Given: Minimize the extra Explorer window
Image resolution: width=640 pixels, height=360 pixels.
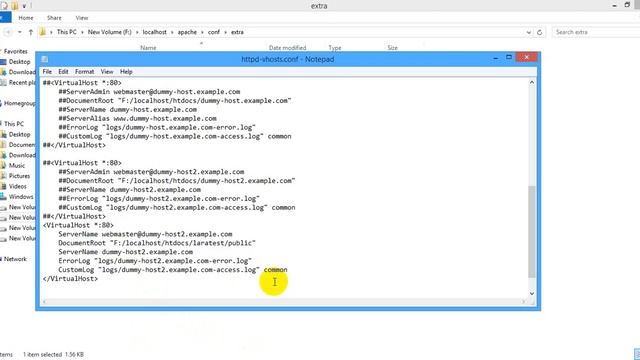Looking at the screenshot, I should tap(615, 5).
